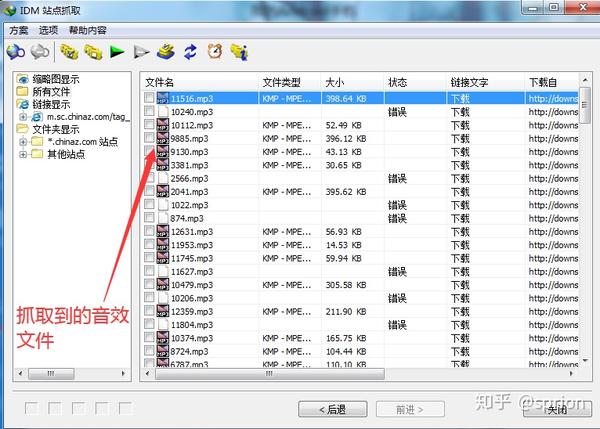Check the box for 9885.mp3
Screen dimensions: 600x429
149,138
